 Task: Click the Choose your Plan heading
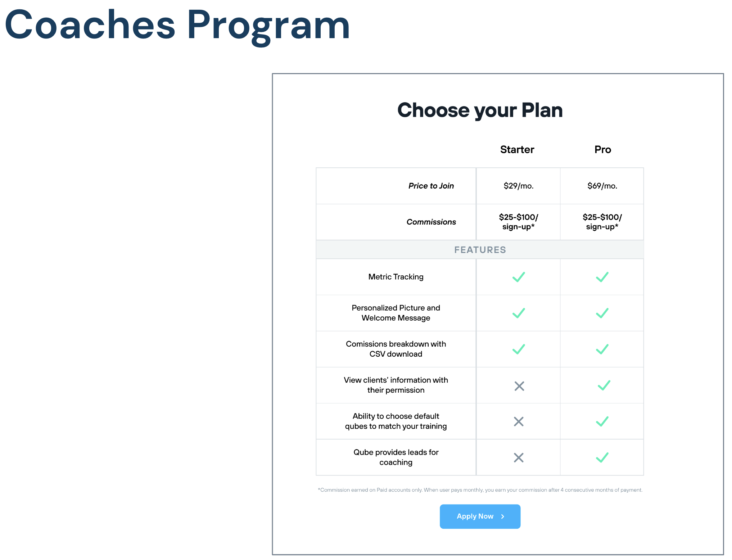click(480, 110)
